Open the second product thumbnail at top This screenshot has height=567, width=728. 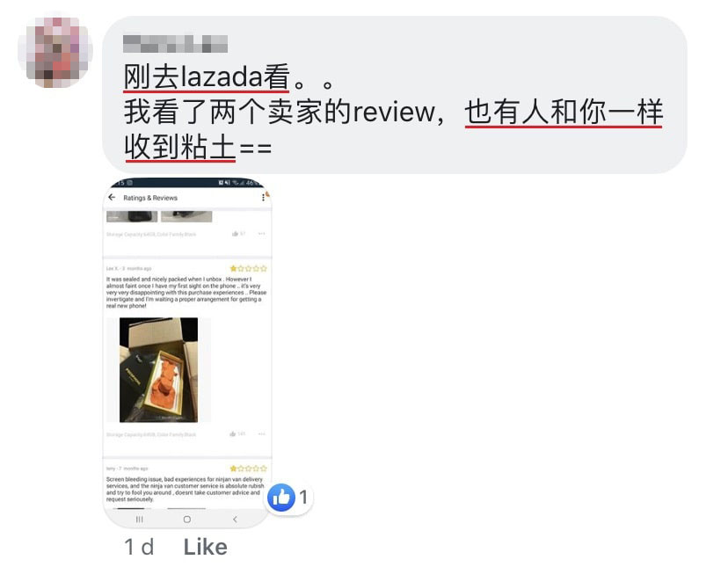[186, 216]
